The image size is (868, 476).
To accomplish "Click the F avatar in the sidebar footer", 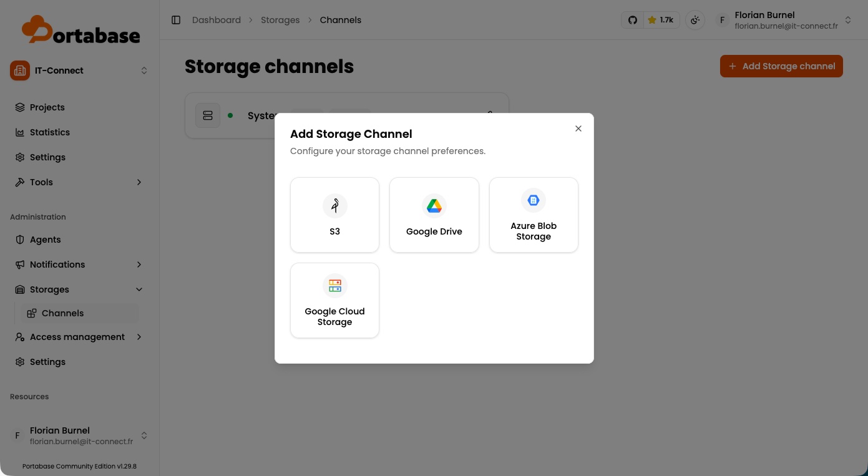I will 17,435.
